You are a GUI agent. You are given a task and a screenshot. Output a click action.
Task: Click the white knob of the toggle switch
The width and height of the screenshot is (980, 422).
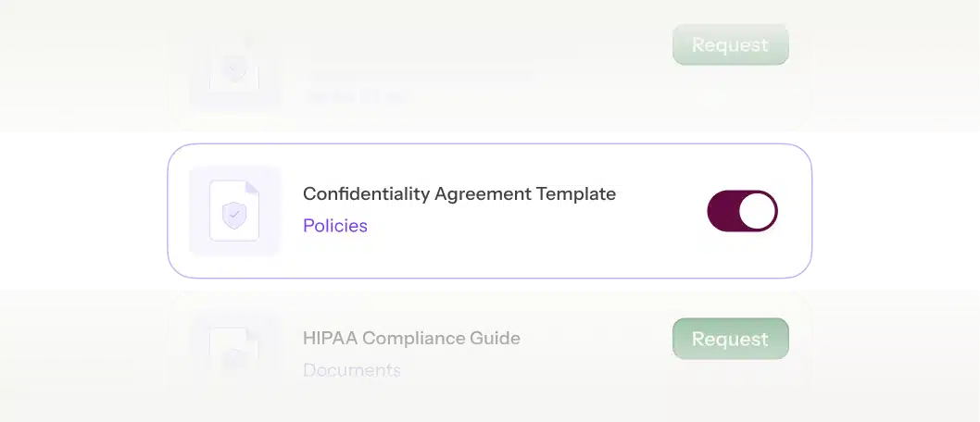(x=758, y=211)
